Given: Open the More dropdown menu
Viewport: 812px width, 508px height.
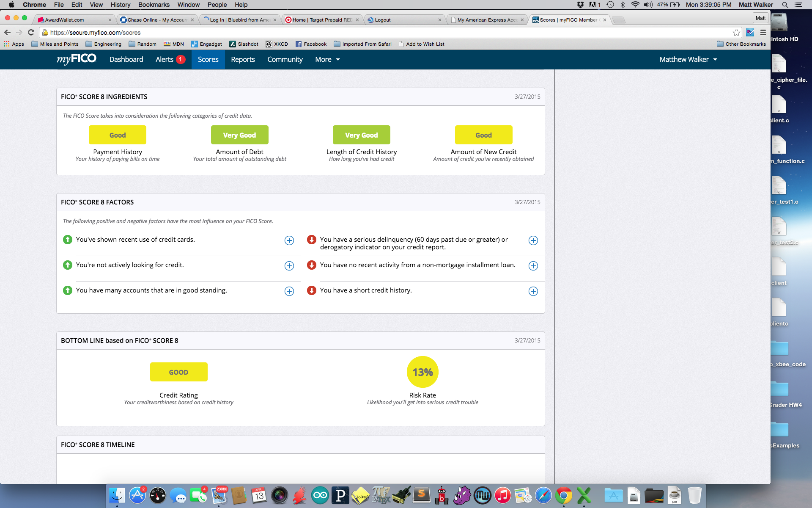Looking at the screenshot, I should coord(327,59).
